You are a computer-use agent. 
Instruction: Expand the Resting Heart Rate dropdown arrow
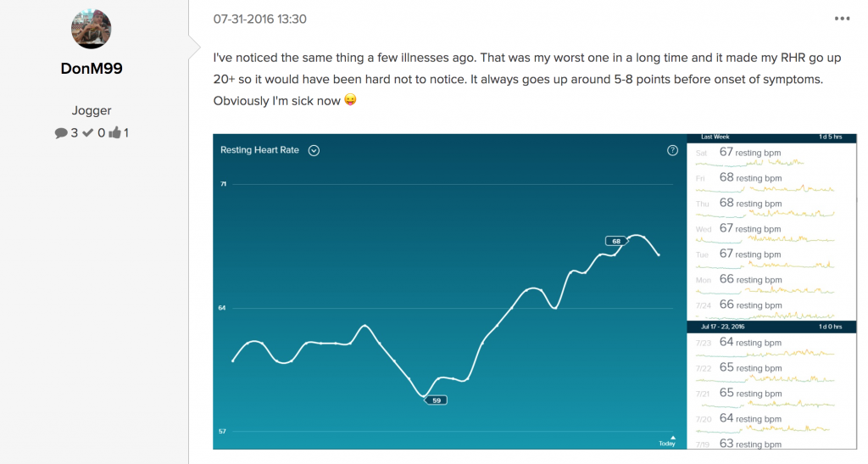314,151
